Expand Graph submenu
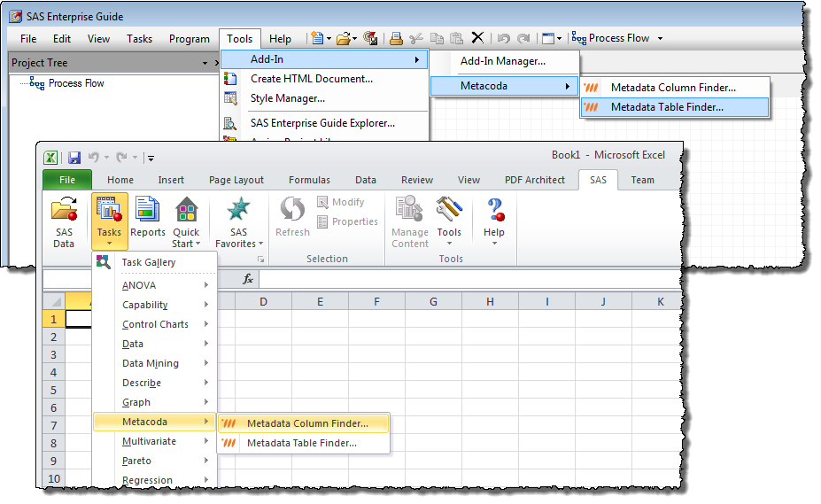This screenshot has height=504, width=821. pos(155,402)
